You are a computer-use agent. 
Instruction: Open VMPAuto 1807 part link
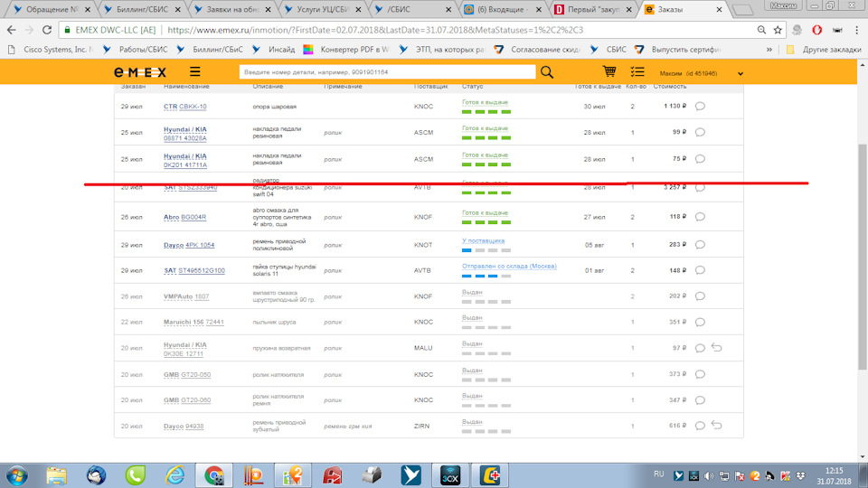186,296
